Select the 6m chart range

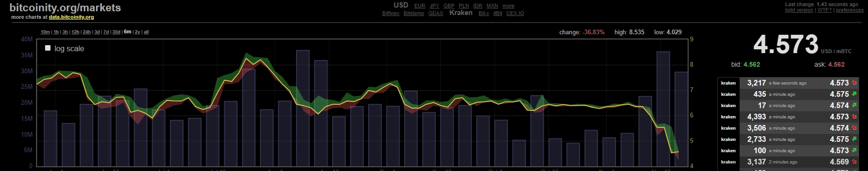(127, 32)
